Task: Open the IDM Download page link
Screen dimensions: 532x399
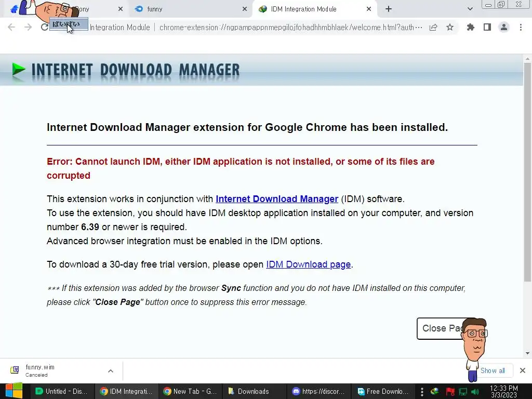Action: point(308,264)
